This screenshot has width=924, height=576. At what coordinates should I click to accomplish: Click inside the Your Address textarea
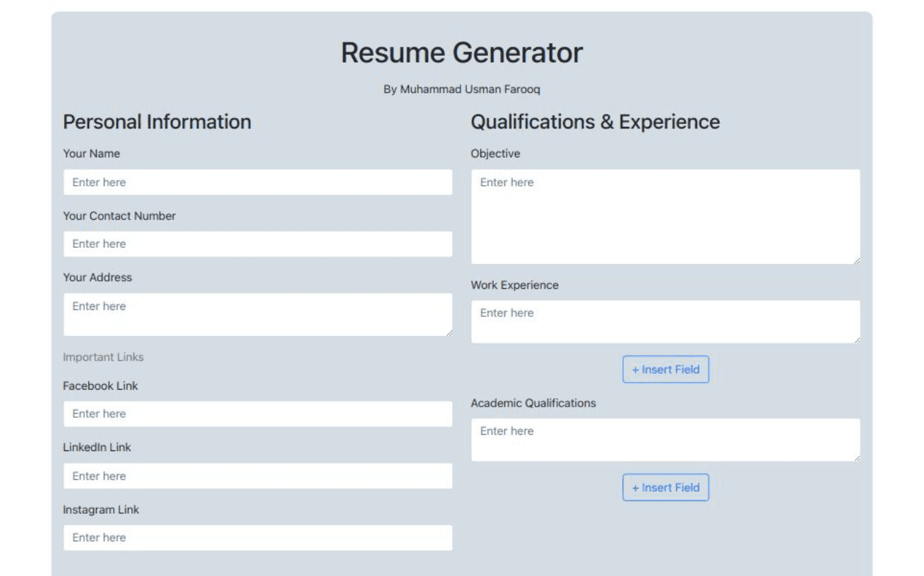click(257, 314)
